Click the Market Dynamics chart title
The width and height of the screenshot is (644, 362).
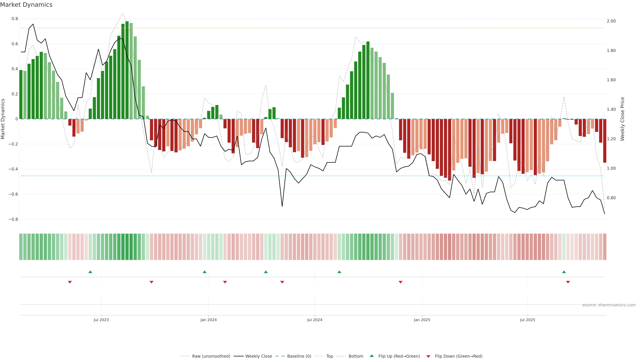26,5
